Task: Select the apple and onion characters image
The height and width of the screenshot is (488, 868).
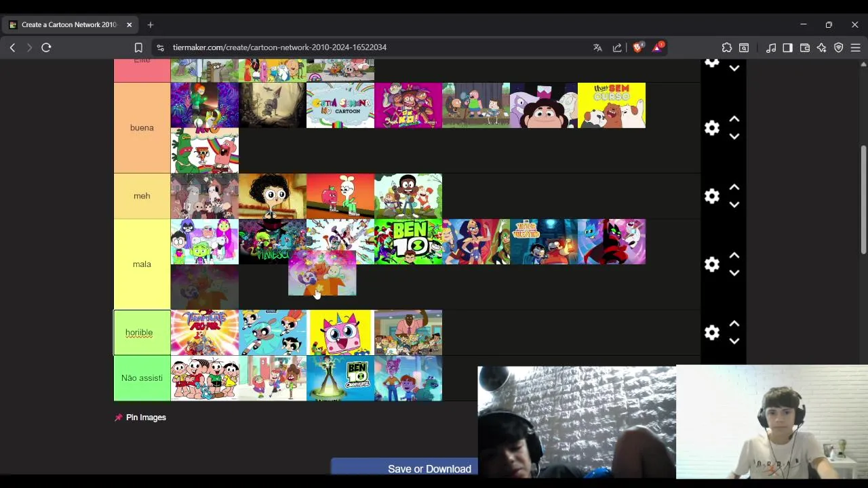Action: coord(340,196)
